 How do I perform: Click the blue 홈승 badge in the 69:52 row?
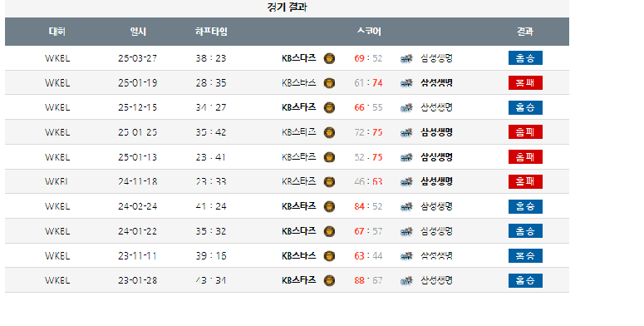click(525, 58)
